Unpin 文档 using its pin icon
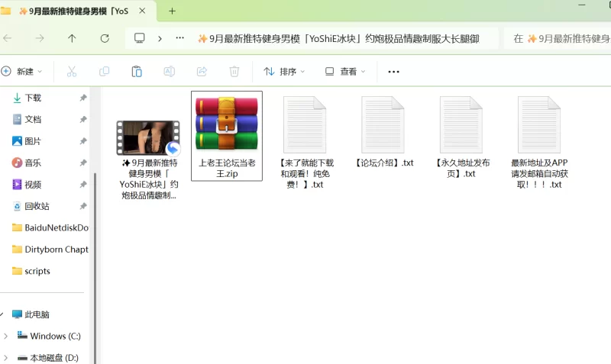611x364 pixels. click(83, 120)
